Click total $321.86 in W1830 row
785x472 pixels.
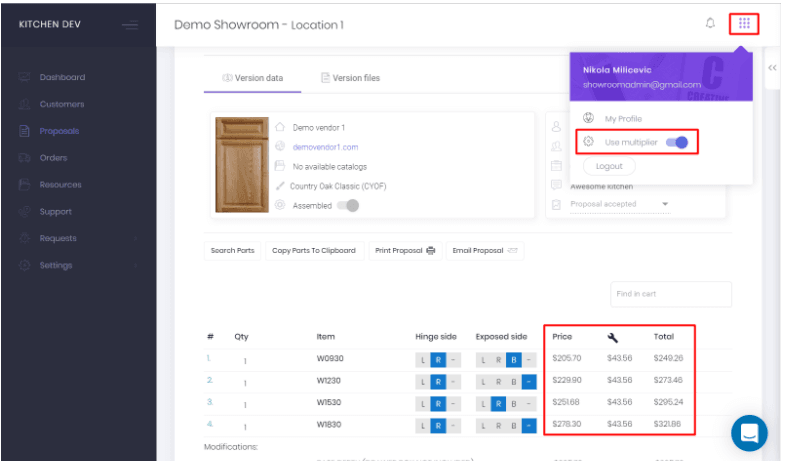coord(667,424)
